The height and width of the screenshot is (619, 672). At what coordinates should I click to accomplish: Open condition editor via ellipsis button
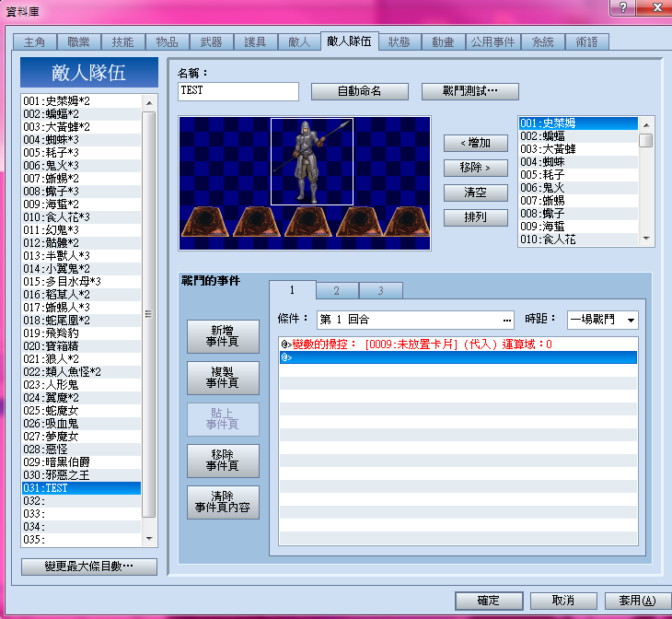tap(507, 320)
